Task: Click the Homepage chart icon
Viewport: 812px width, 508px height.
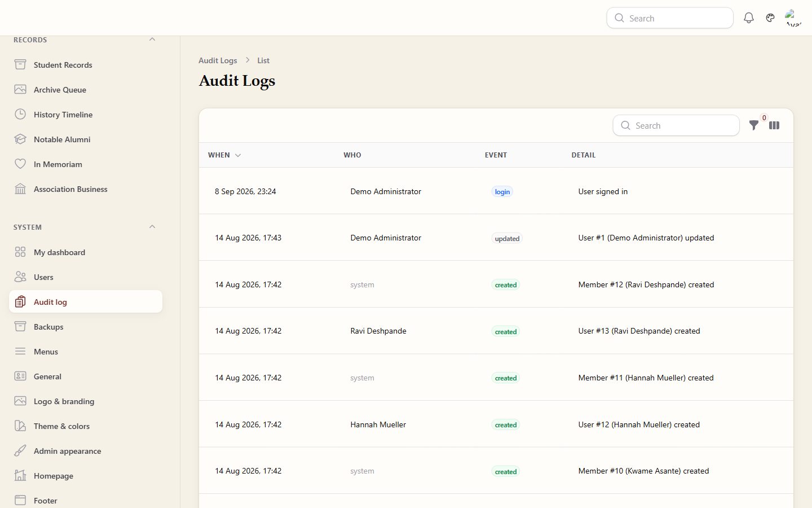Action: [20, 475]
